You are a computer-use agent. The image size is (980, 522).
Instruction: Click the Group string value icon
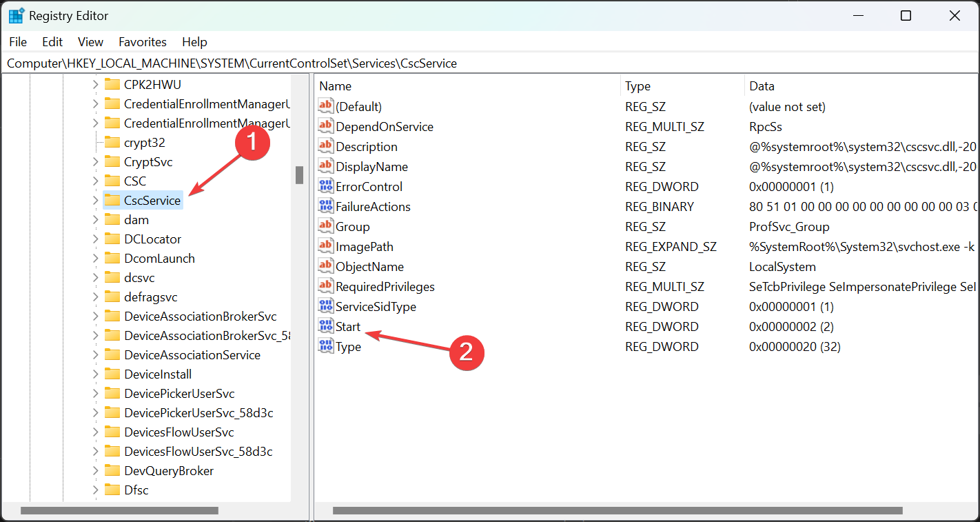coord(325,226)
